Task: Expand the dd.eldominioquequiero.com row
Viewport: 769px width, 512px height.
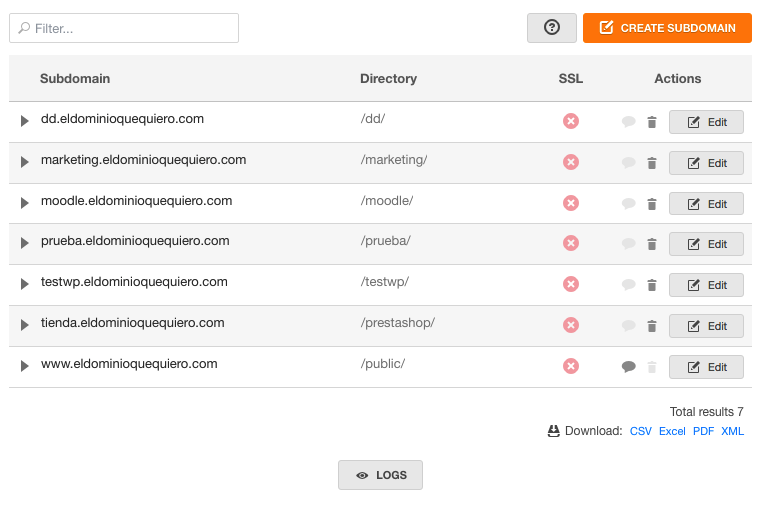Action: tap(24, 121)
